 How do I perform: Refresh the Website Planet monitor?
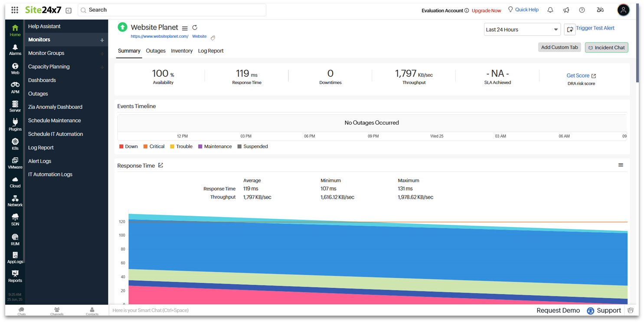click(x=194, y=27)
